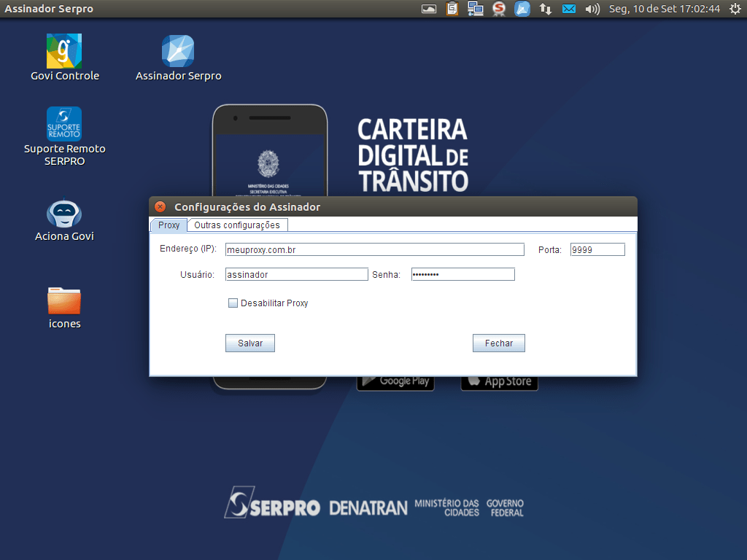The height and width of the screenshot is (560, 747).
Task: Switch to the Outras configurações tab
Action: [237, 225]
